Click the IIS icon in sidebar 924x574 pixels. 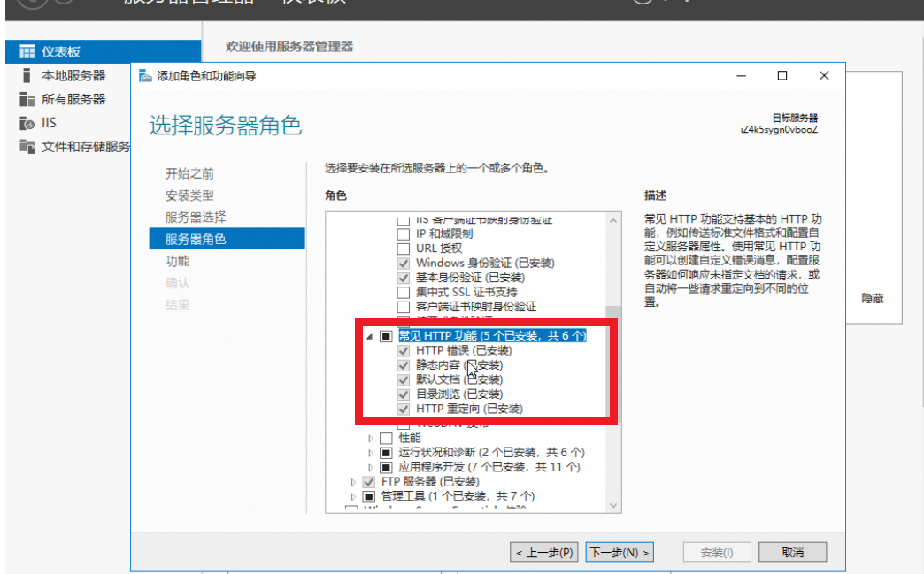[27, 123]
